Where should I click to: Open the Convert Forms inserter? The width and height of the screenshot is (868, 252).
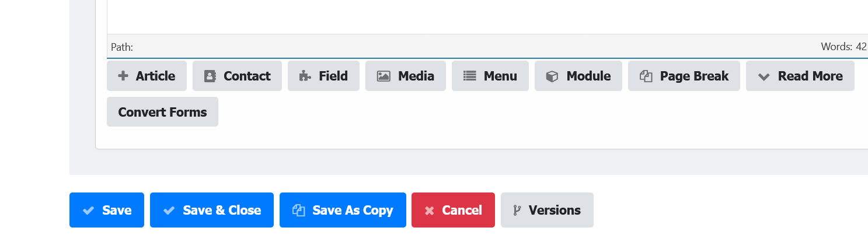(162, 112)
